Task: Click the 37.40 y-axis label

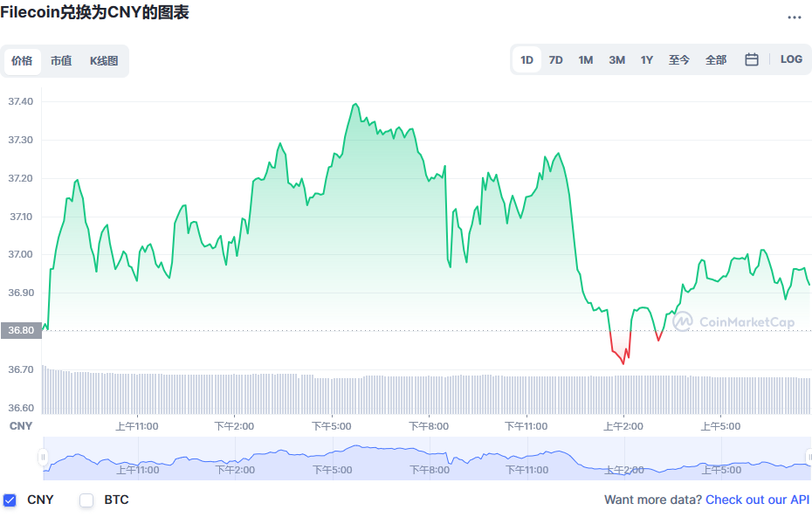Action: tap(21, 101)
